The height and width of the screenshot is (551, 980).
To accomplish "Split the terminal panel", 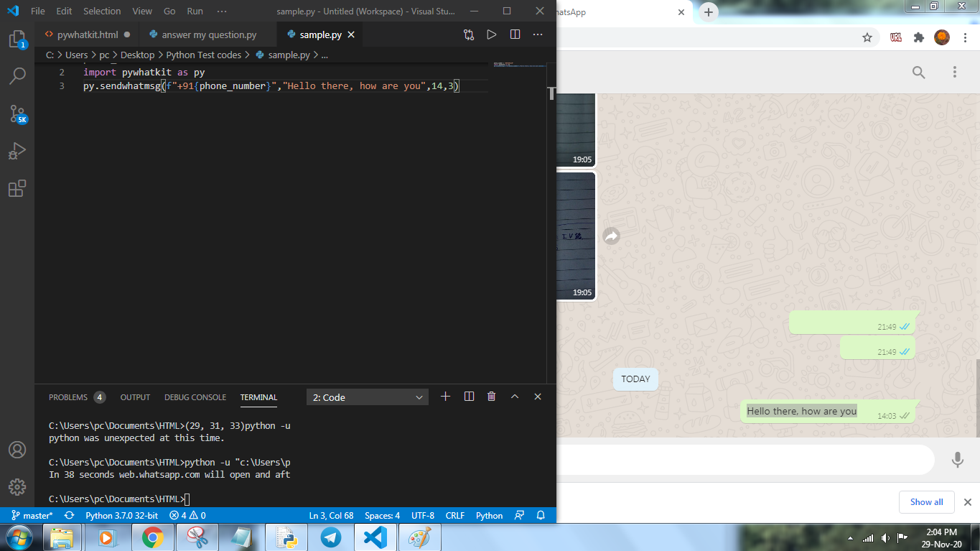I will pyautogui.click(x=469, y=397).
